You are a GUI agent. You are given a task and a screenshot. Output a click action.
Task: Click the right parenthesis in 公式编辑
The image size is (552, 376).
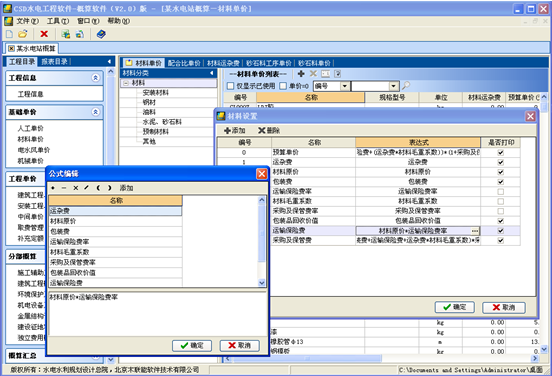coord(109,188)
